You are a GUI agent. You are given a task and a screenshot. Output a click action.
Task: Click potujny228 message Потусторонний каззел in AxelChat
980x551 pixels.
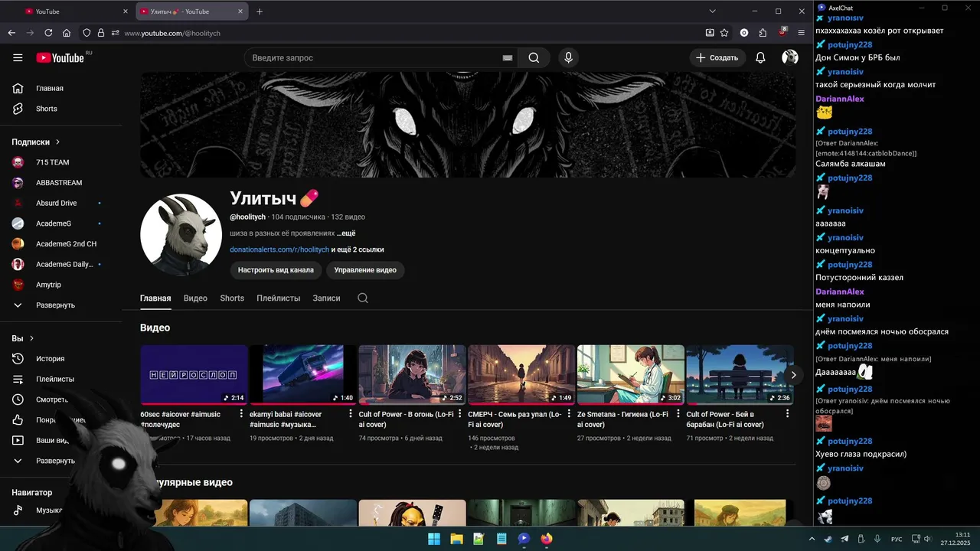pyautogui.click(x=859, y=277)
